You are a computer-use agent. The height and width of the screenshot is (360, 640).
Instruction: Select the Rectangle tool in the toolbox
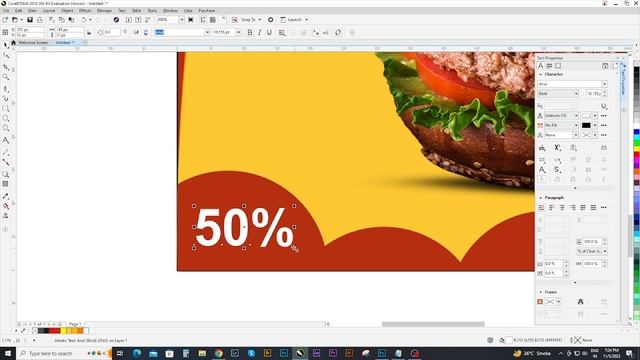pos(6,109)
